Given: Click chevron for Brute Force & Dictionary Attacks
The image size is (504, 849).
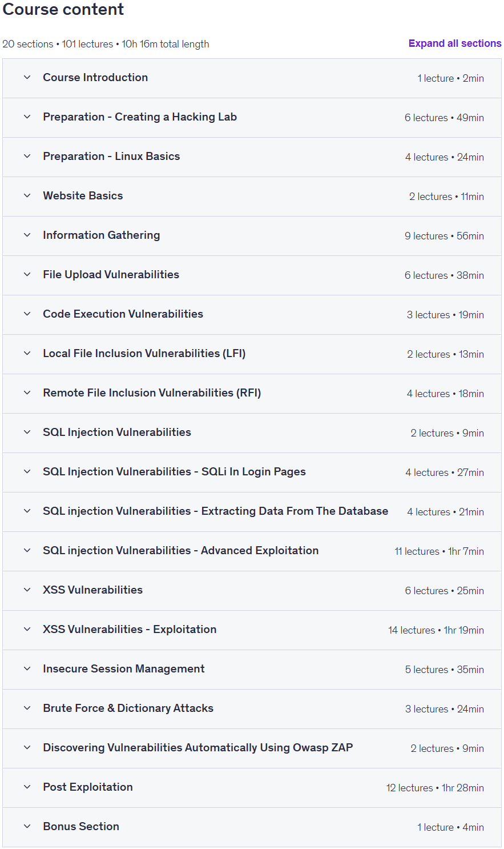Looking at the screenshot, I should [27, 708].
